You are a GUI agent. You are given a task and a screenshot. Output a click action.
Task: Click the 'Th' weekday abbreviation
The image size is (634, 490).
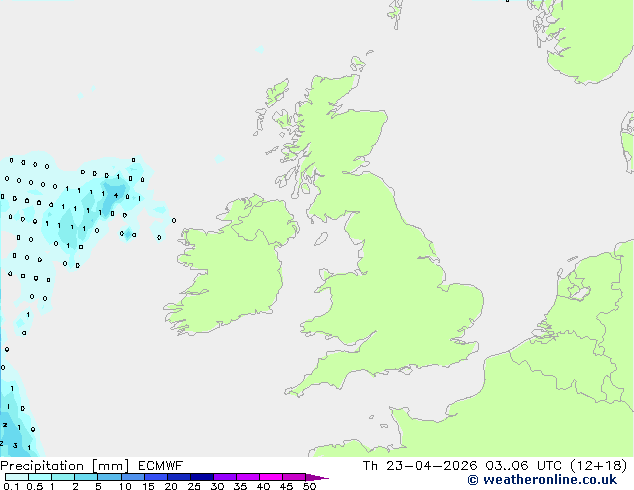[370, 466]
